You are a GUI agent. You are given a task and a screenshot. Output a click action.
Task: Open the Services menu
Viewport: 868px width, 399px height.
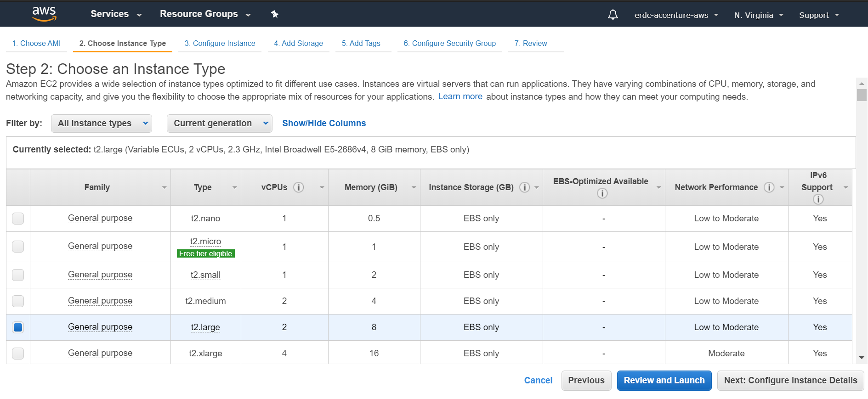point(116,14)
